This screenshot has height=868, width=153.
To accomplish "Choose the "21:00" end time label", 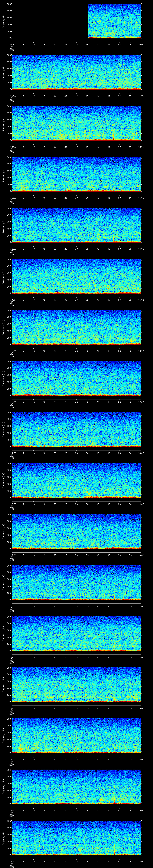I will 141,606.
